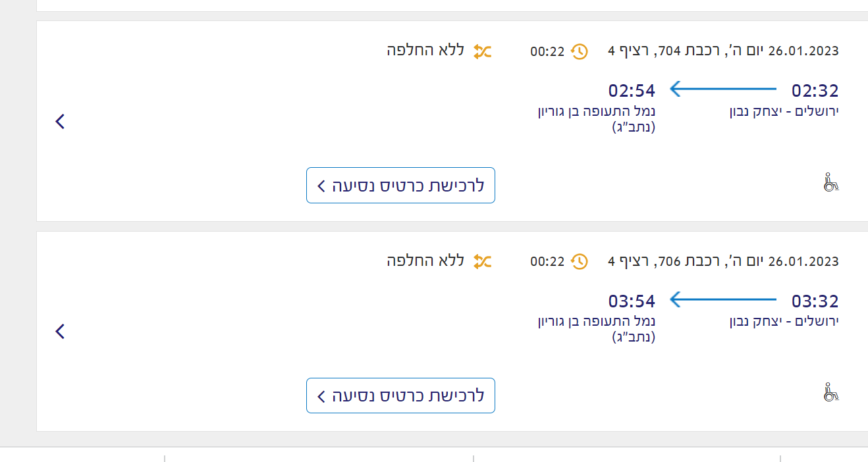The height and width of the screenshot is (462, 868).
Task: Click the no-transfer shuffle icon for train 704
Action: pyautogui.click(x=483, y=51)
